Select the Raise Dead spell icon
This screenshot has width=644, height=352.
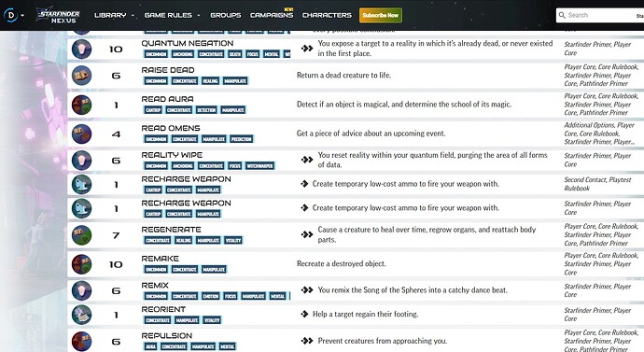click(x=81, y=76)
